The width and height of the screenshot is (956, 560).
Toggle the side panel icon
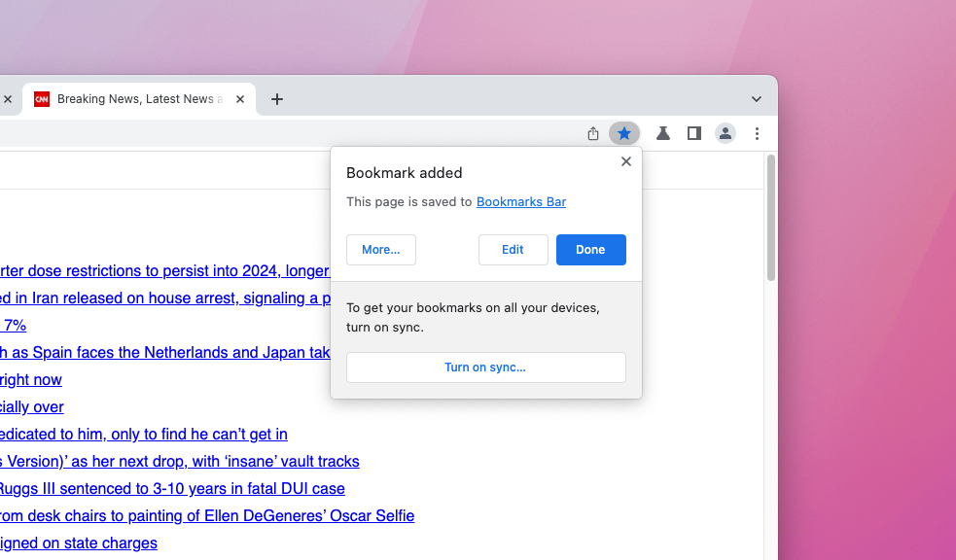pyautogui.click(x=693, y=133)
